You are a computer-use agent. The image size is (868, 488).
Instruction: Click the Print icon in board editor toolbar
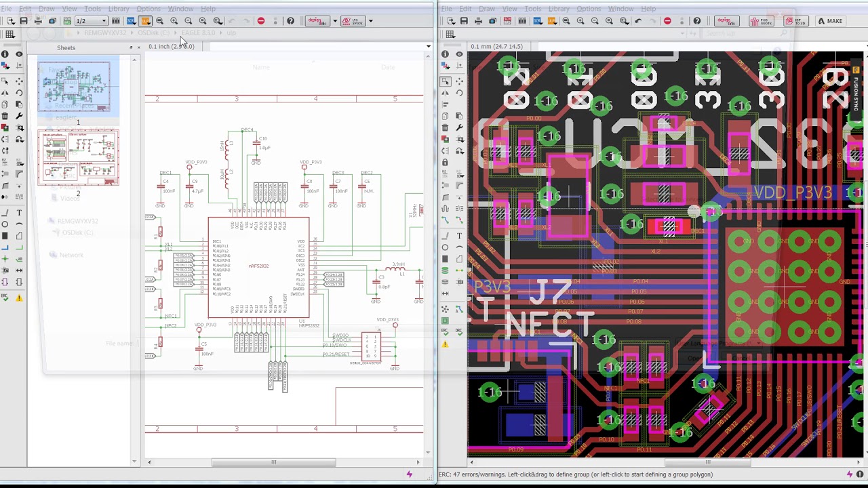478,21
